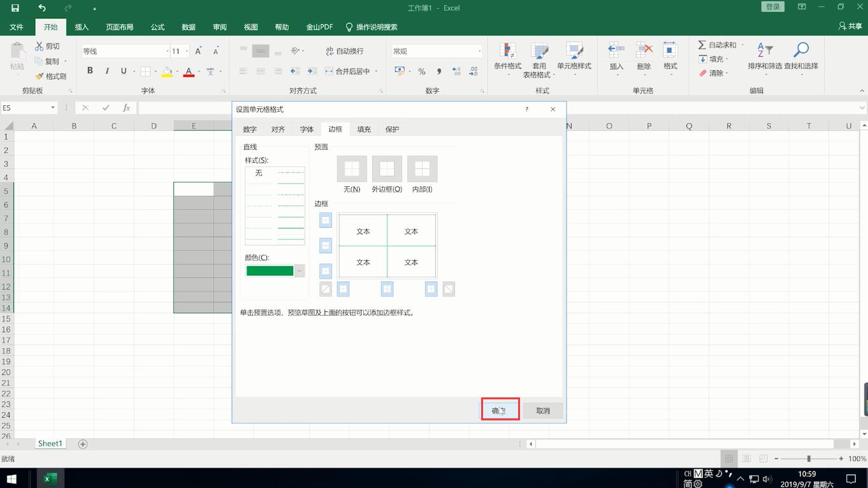The width and height of the screenshot is (868, 488).
Task: Open the 插入 ribbon tab
Action: point(82,27)
